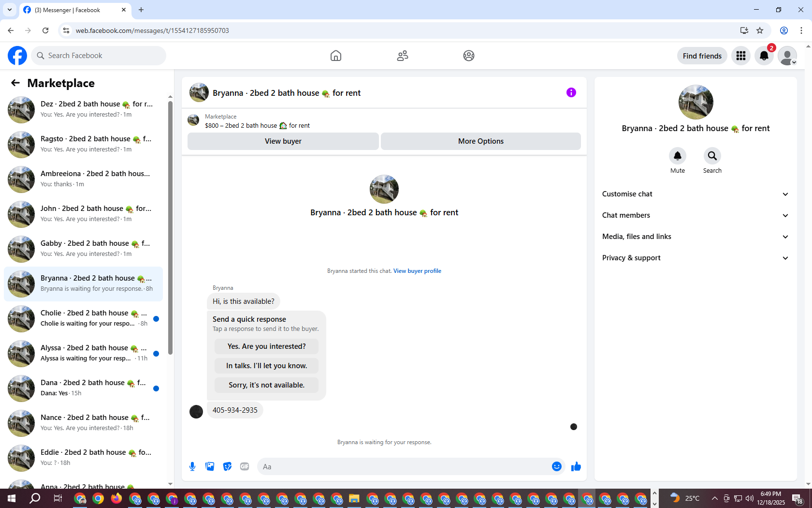Bookmark this page with star icon
The height and width of the screenshot is (508, 812).
[760, 30]
